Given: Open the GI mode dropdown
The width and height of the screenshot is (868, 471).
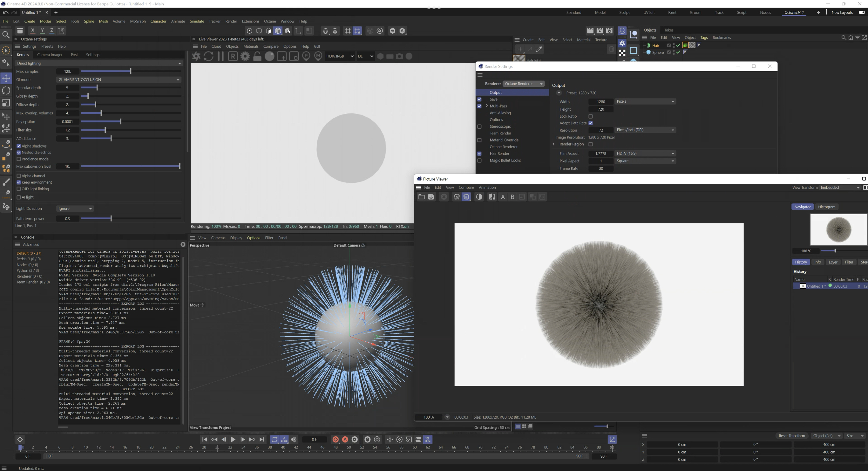Looking at the screenshot, I should coord(119,79).
